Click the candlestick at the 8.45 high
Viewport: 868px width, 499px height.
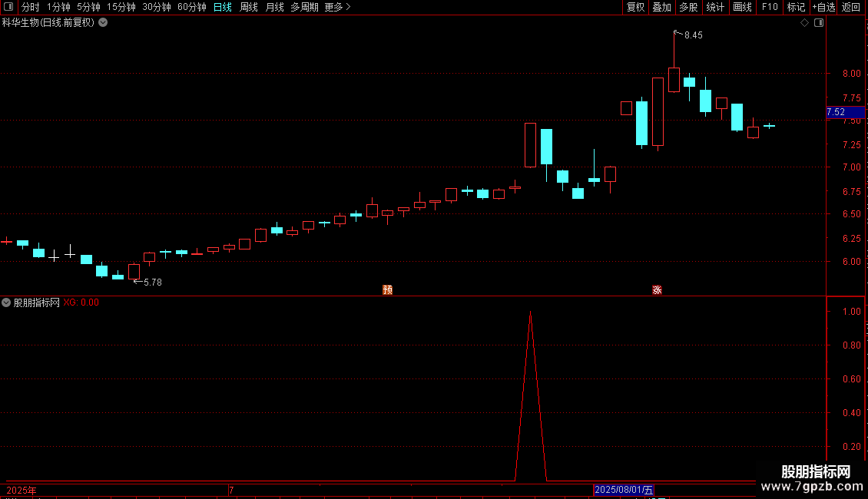[x=674, y=79]
